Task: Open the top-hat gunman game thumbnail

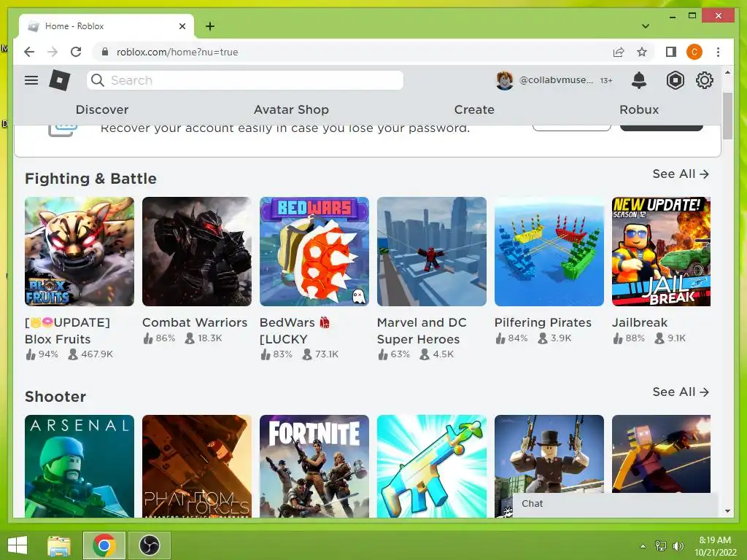Action: point(549,454)
